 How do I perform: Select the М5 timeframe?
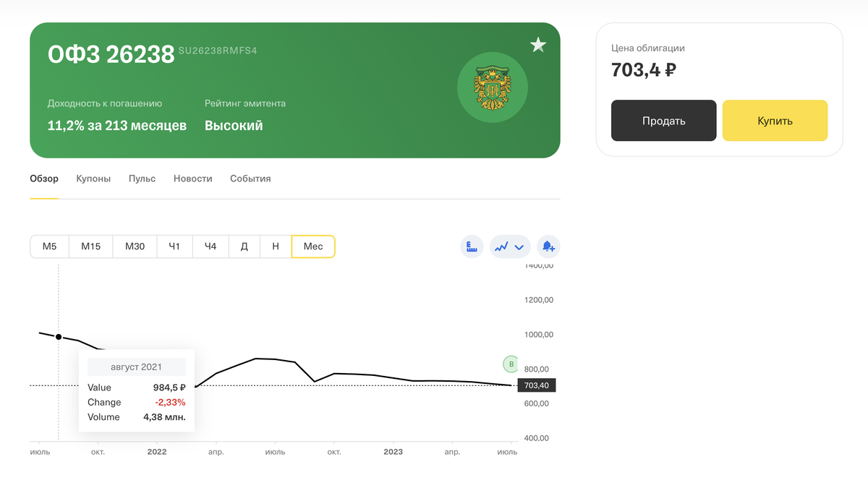click(48, 247)
